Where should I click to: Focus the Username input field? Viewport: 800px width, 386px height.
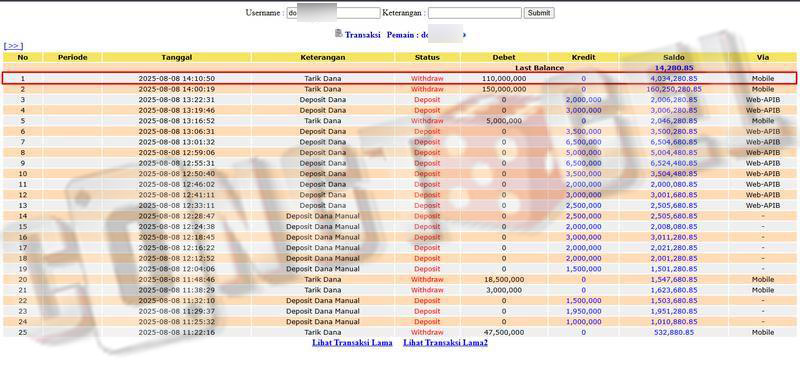[333, 13]
